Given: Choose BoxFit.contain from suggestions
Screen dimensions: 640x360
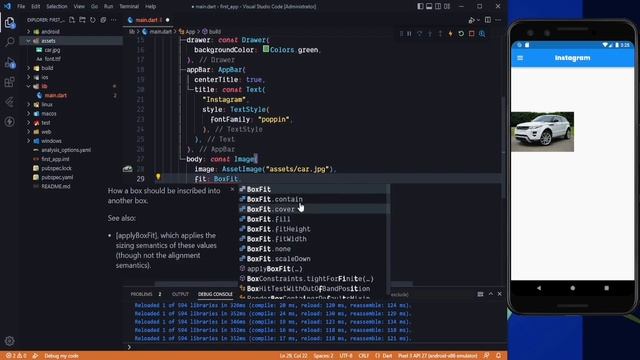Looking at the screenshot, I should click(x=314, y=199).
